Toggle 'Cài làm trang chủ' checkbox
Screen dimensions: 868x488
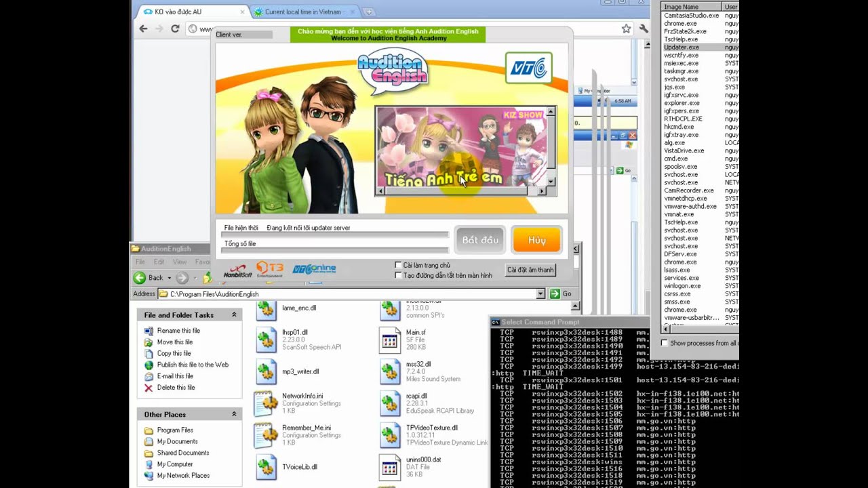coord(398,265)
